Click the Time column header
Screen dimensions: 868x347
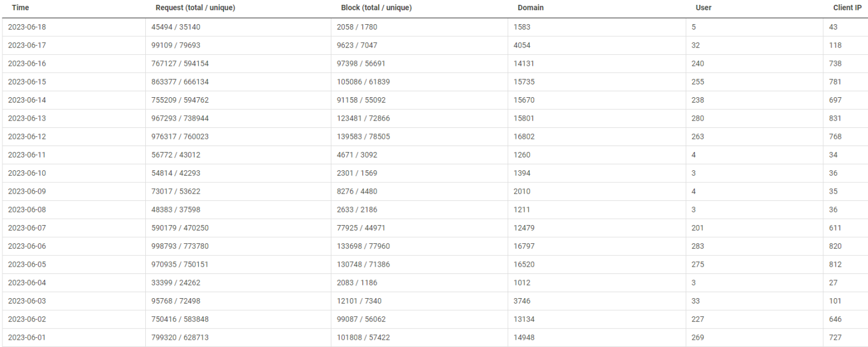[x=20, y=8]
